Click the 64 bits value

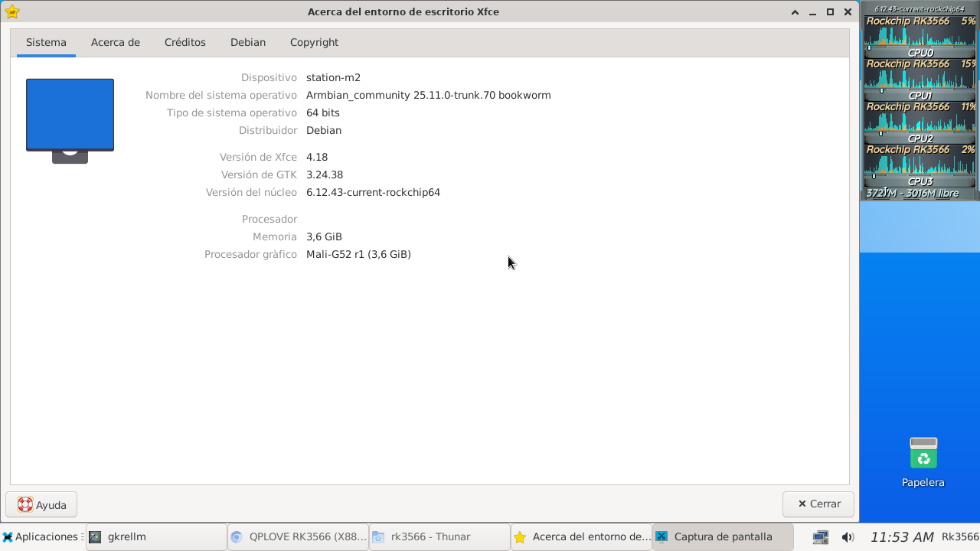(323, 112)
